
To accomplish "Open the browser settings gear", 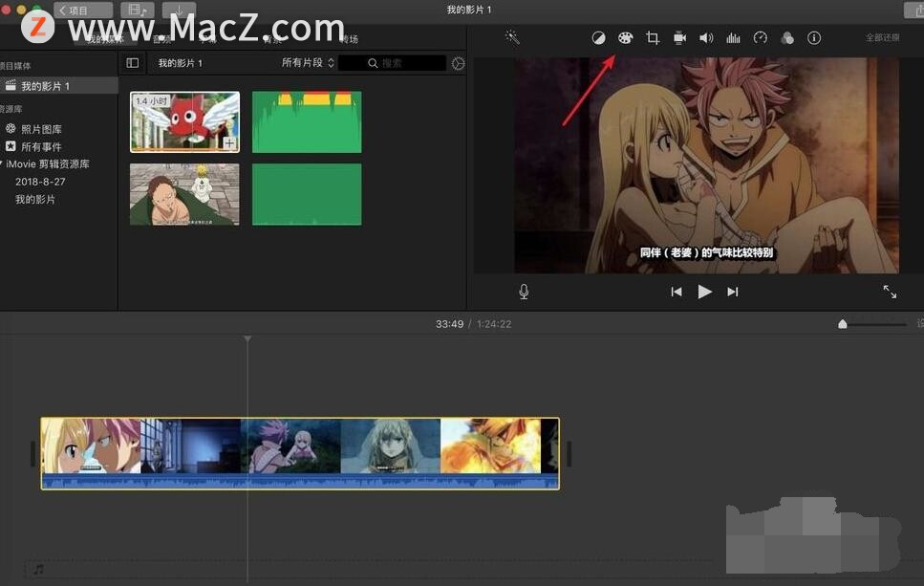I will [x=458, y=63].
